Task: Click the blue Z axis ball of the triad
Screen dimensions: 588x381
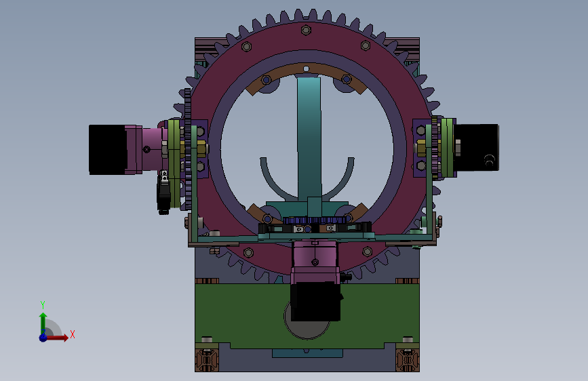Action: click(x=43, y=338)
